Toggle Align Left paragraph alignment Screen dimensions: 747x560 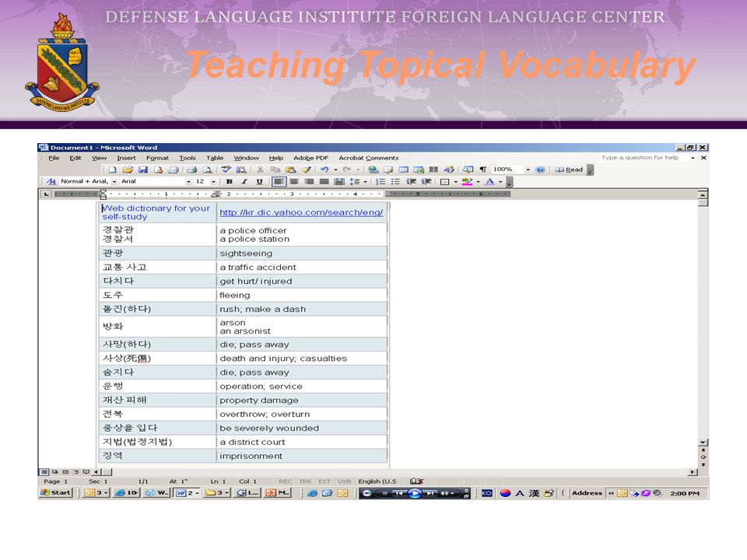click(279, 181)
